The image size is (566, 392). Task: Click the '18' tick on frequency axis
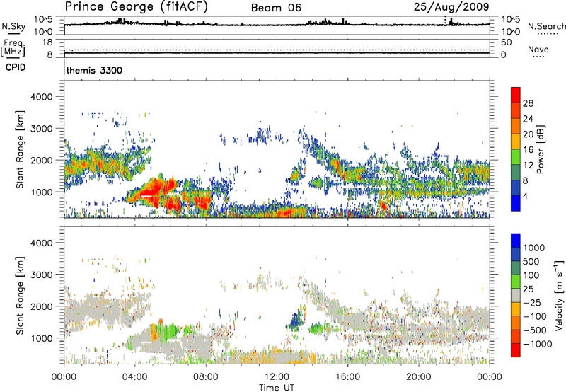[x=47, y=42]
